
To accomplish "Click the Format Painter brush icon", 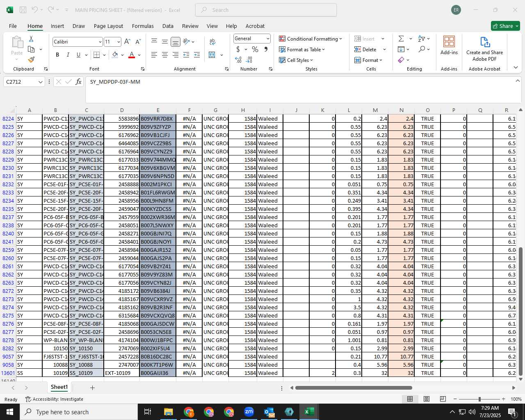I will pyautogui.click(x=31, y=59).
